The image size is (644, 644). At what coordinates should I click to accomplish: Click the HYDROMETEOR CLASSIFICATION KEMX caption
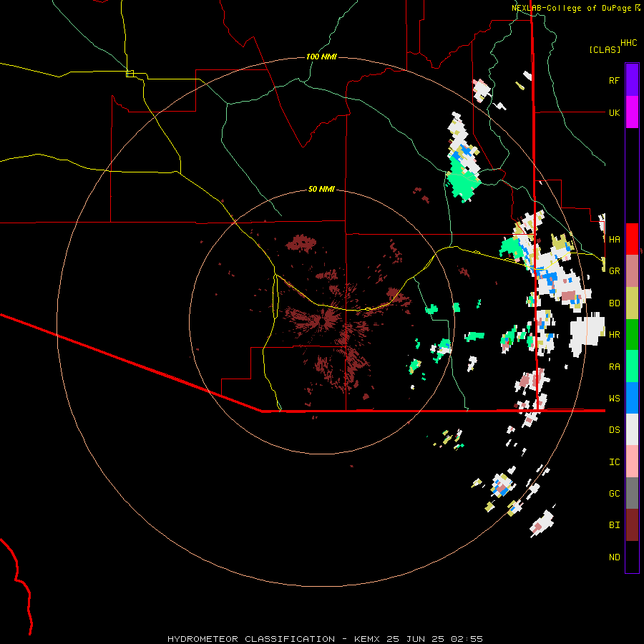pyautogui.click(x=325, y=639)
